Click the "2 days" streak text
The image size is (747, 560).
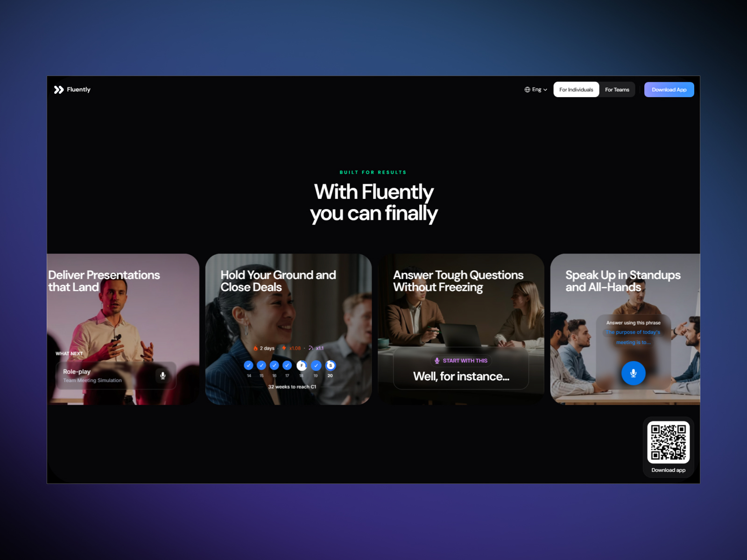(267, 348)
